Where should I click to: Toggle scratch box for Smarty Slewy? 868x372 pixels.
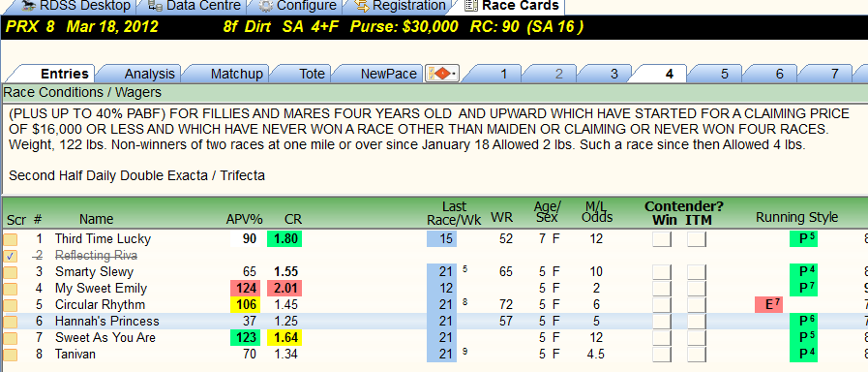tap(11, 272)
